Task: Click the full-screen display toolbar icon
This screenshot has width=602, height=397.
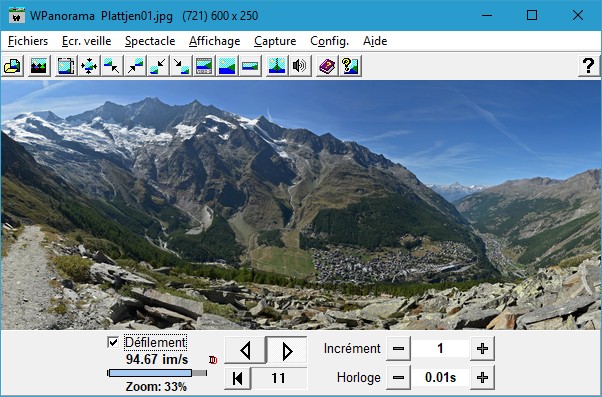Action: coord(66,66)
